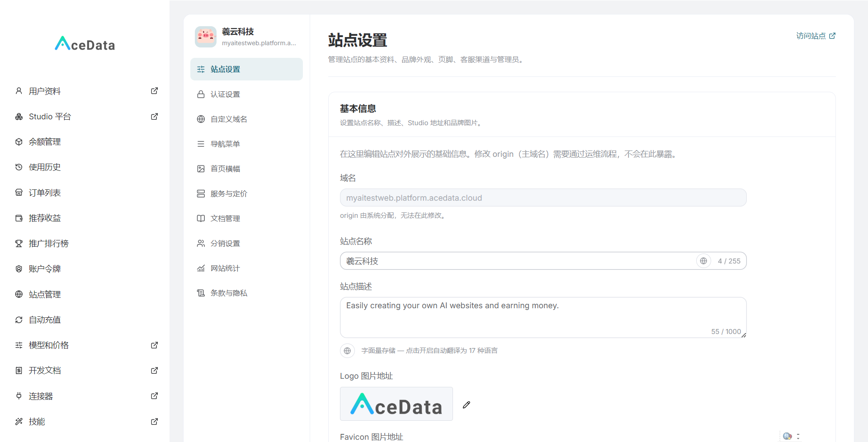Click 访问站点 link at top right
This screenshot has width=868, height=442.
coord(816,36)
